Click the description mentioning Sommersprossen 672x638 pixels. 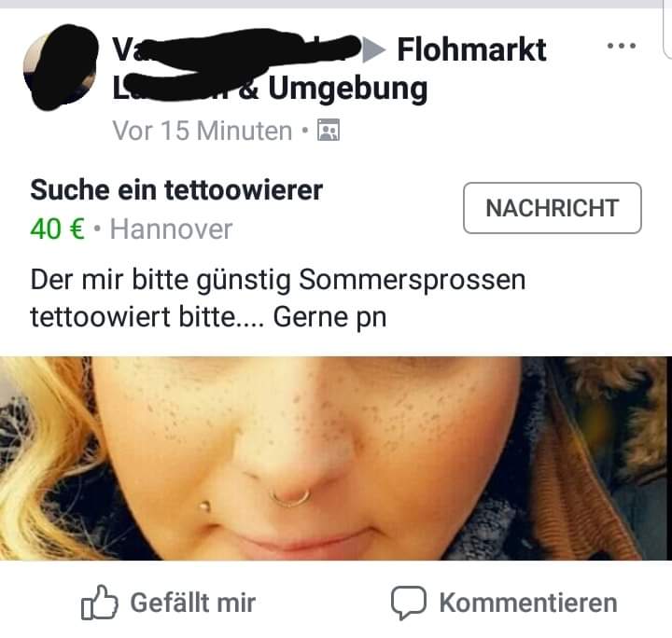[278, 298]
